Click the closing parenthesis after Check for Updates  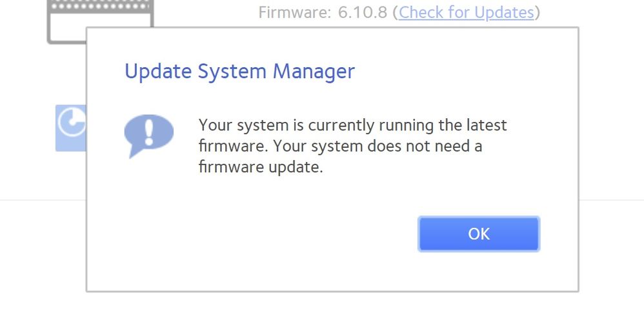(x=537, y=13)
